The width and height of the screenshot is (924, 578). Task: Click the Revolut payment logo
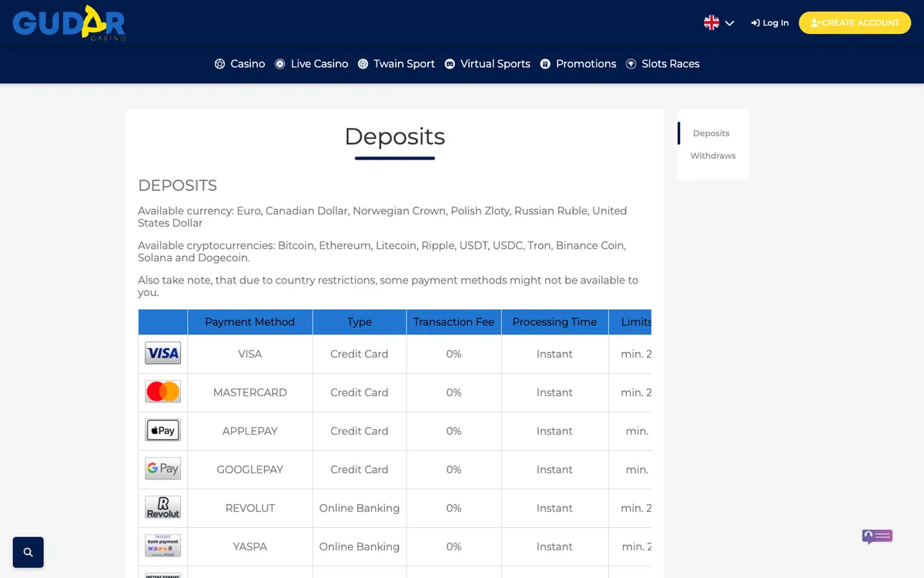(x=163, y=508)
